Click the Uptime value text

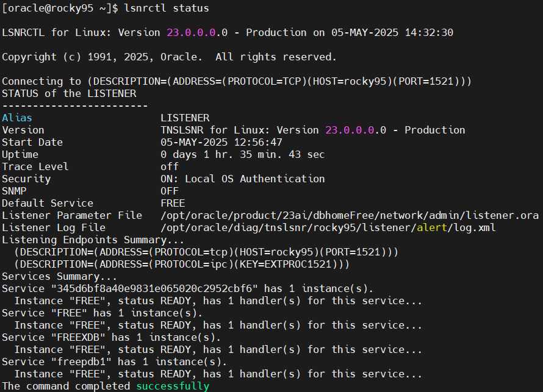[x=242, y=154]
